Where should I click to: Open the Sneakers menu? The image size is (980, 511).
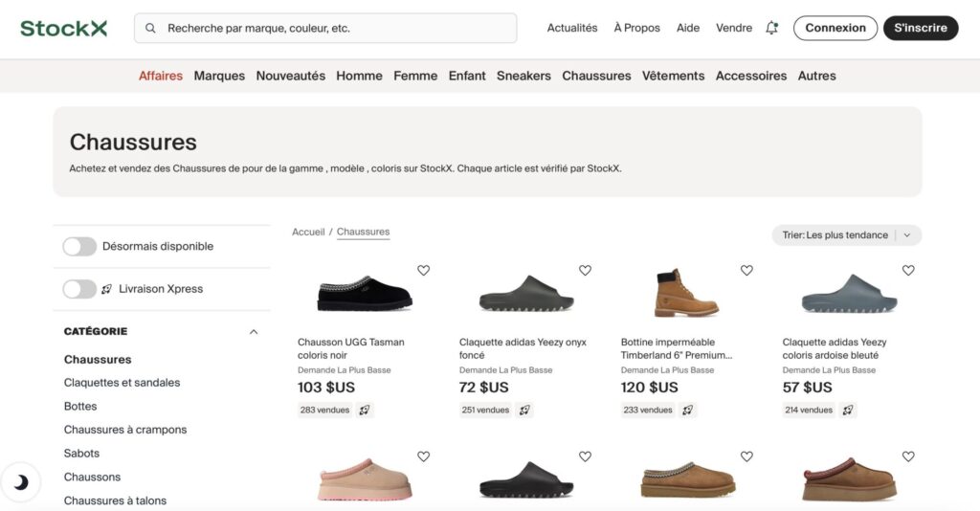(523, 76)
